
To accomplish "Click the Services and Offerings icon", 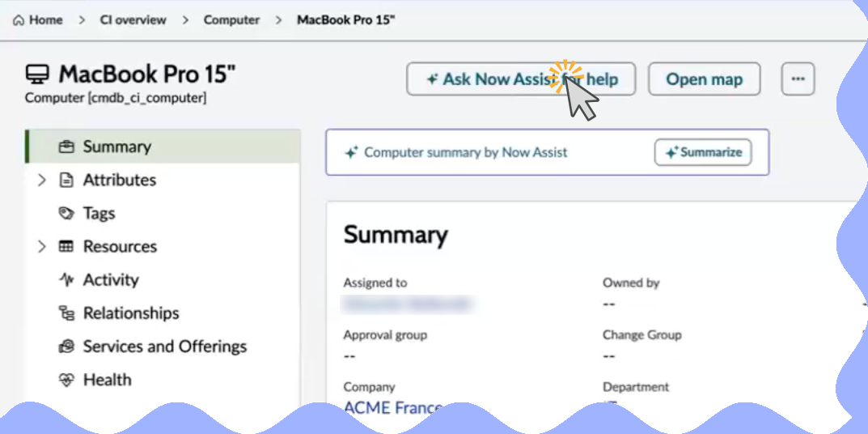I will click(66, 347).
